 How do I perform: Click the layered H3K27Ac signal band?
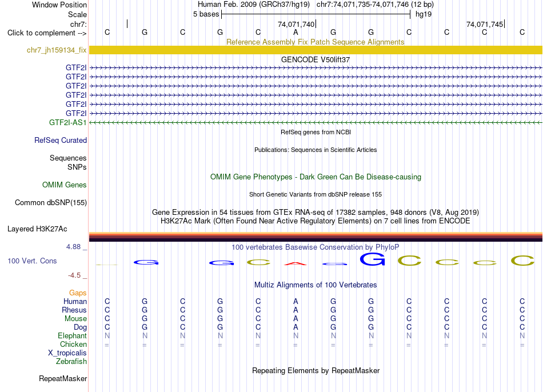coord(316,237)
